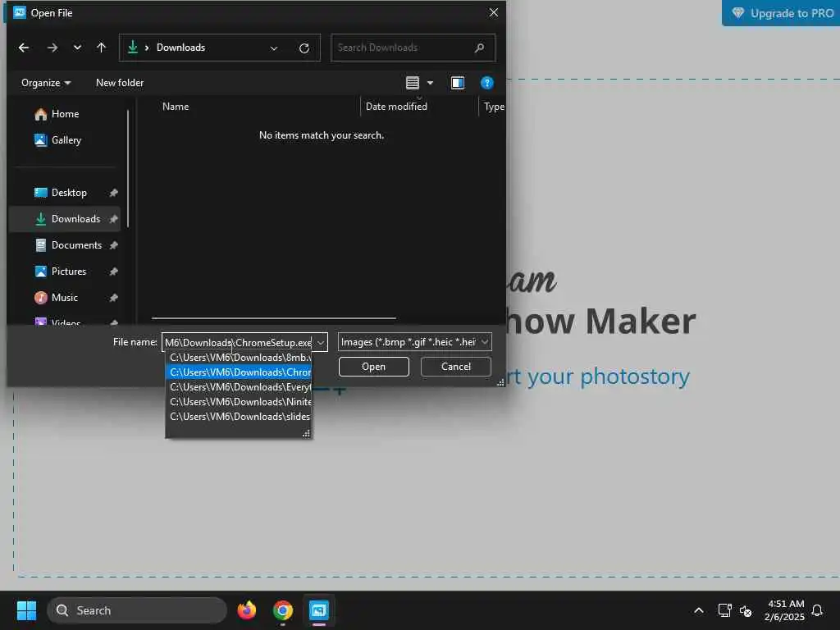
Task: Click the horizontal scrollbar in file list
Action: pyautogui.click(x=274, y=318)
